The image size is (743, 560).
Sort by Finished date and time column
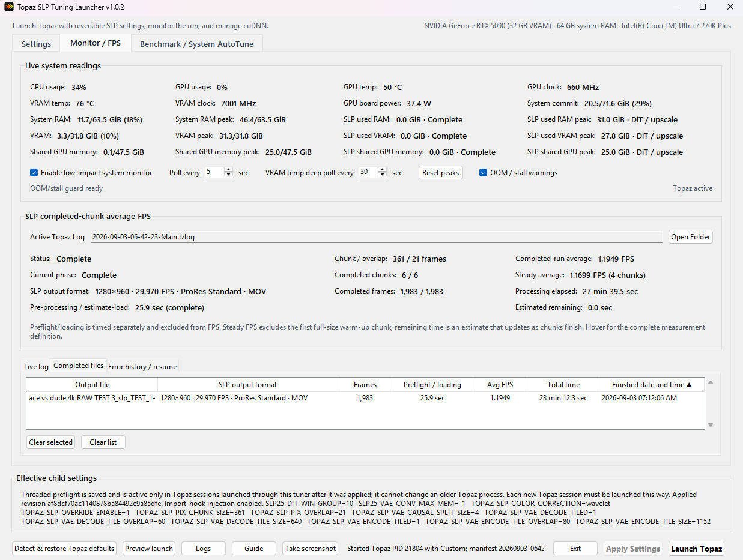[x=652, y=385]
